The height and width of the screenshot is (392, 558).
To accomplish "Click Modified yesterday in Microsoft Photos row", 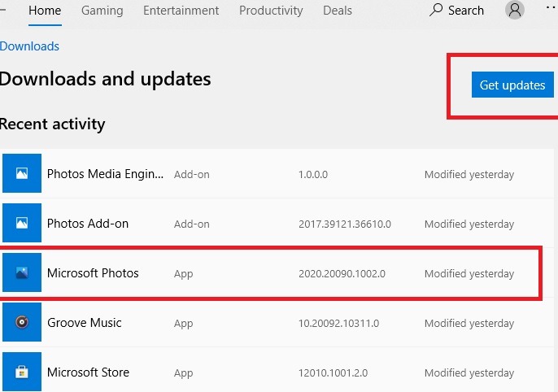I will point(469,273).
